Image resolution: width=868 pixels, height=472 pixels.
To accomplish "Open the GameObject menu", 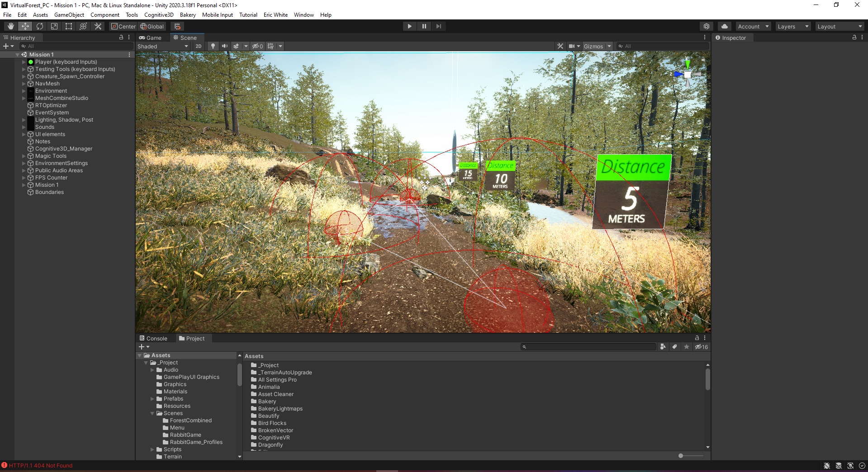I will 69,15.
